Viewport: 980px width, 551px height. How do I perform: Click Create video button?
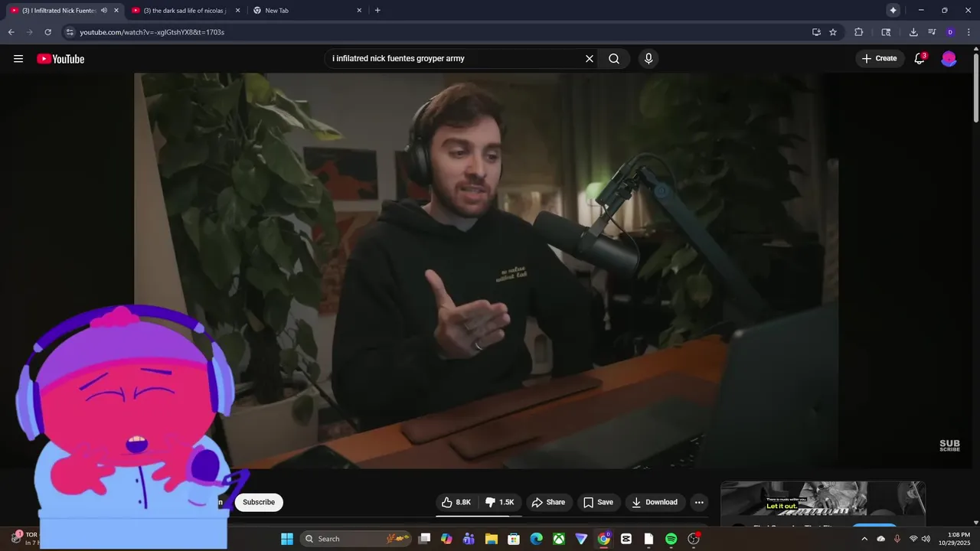pyautogui.click(x=879, y=58)
